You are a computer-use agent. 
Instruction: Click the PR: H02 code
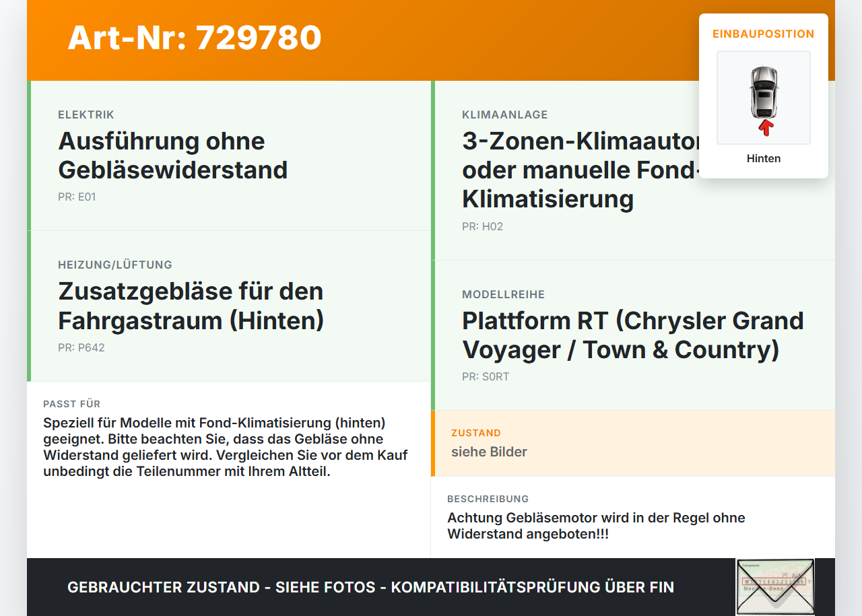482,226
